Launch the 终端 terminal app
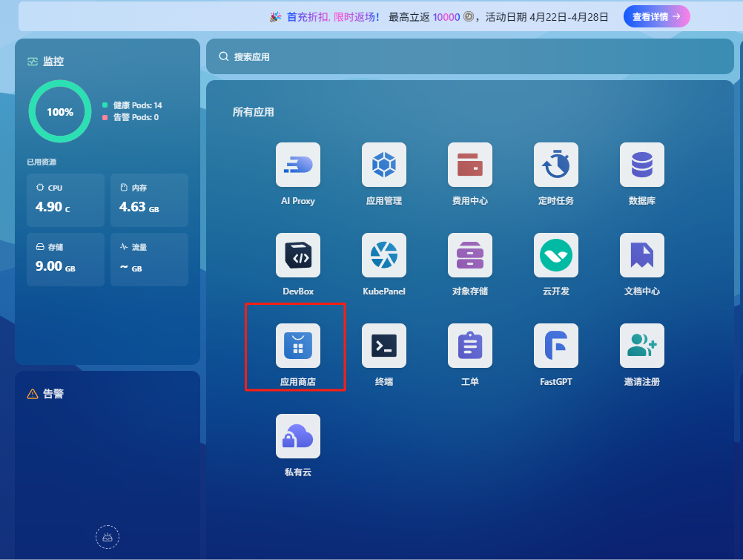Screen dimensions: 743x560 coord(384,346)
